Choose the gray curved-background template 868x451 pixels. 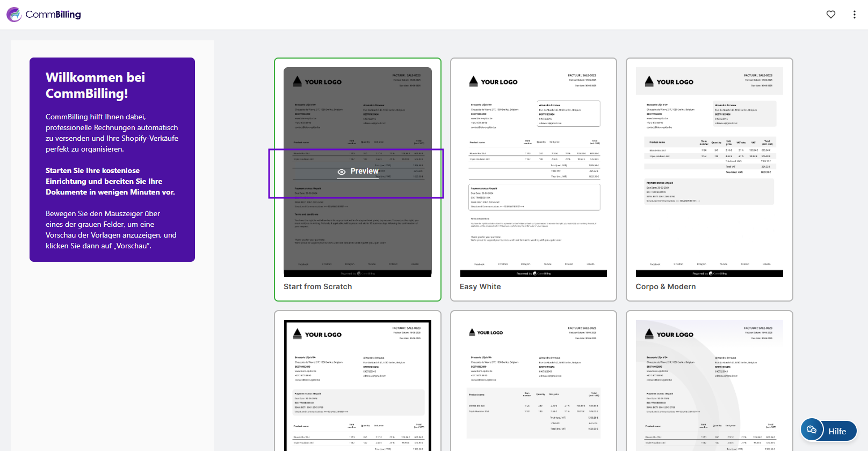pyautogui.click(x=709, y=385)
